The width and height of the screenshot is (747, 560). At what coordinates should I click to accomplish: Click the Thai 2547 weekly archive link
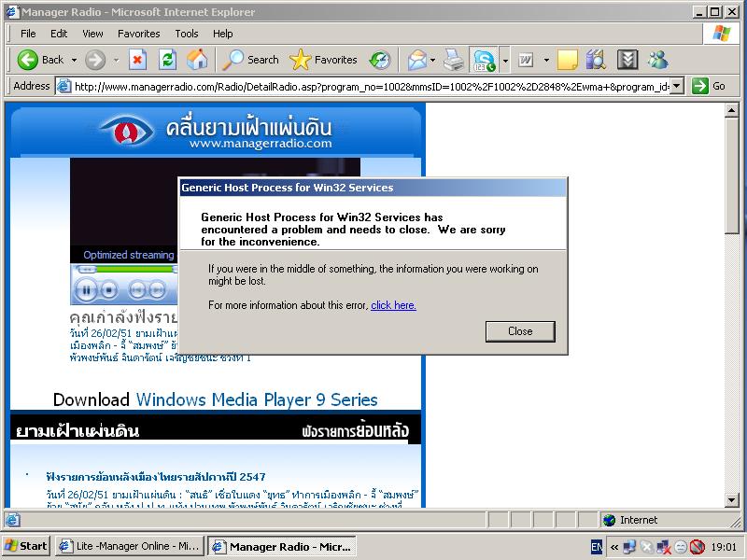[156, 477]
